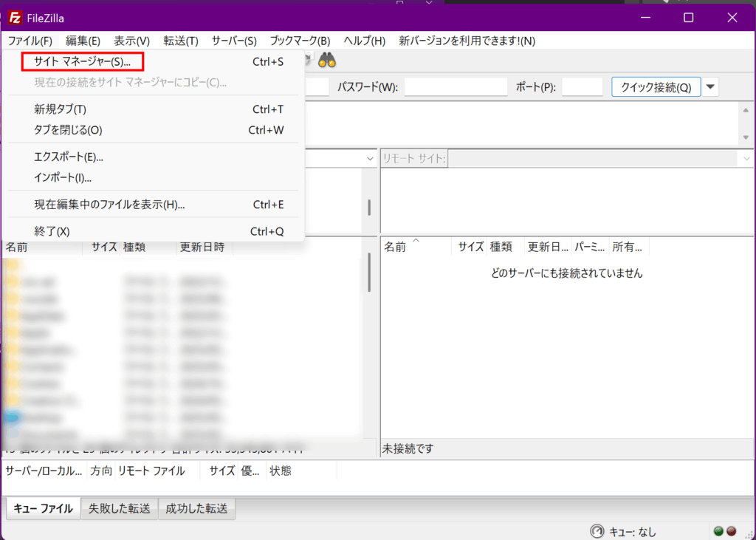Image resolution: width=756 pixels, height=540 pixels.
Task: Click queue header リモート ファイル
Action: coord(157,471)
